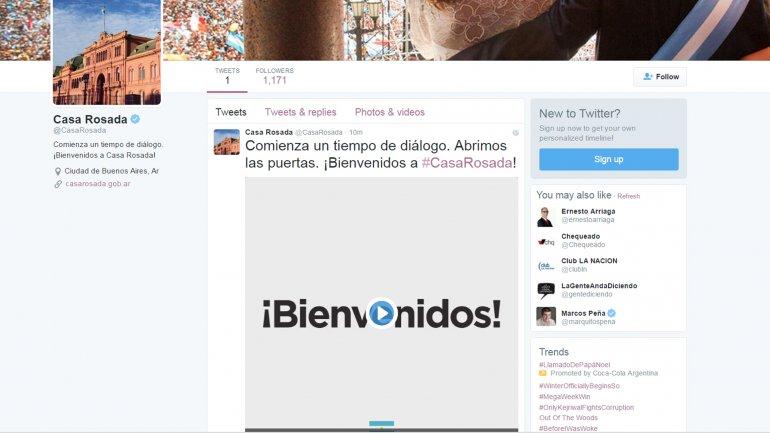
Task: Click the verified badge next to Casa Rosada
Action: tap(135, 119)
